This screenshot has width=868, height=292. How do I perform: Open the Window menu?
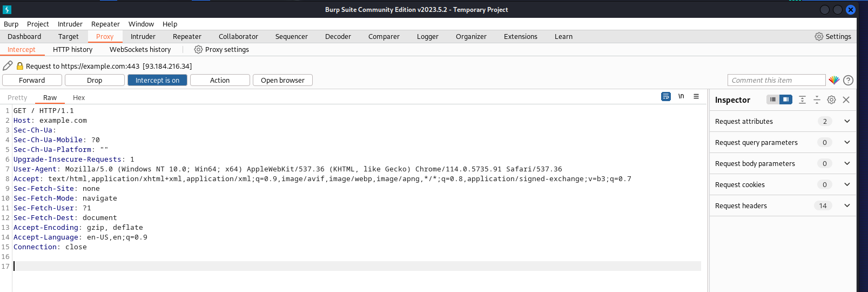coord(141,24)
